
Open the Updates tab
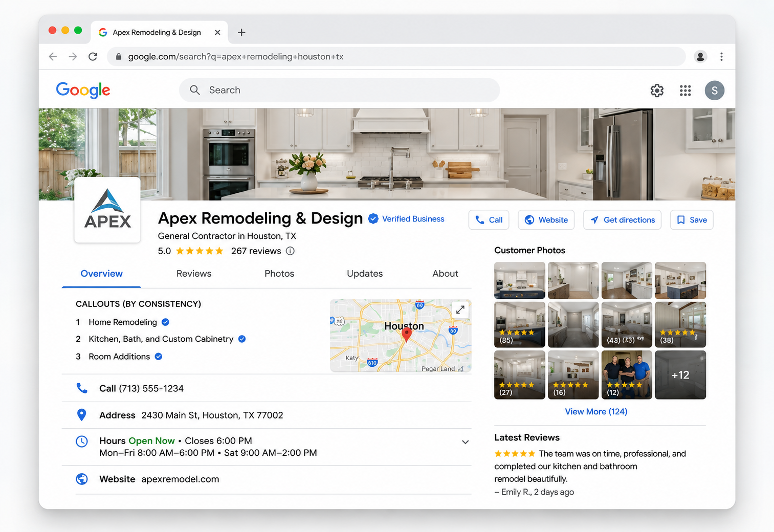[x=365, y=274]
